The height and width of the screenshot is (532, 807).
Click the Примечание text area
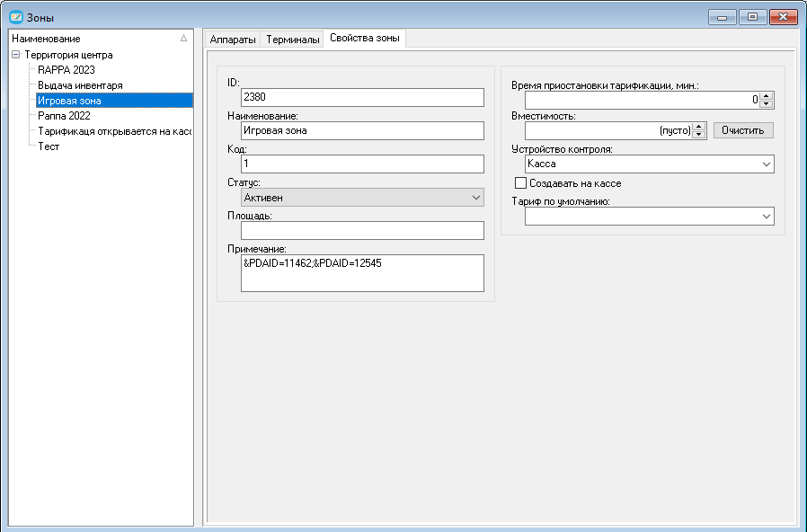click(362, 273)
